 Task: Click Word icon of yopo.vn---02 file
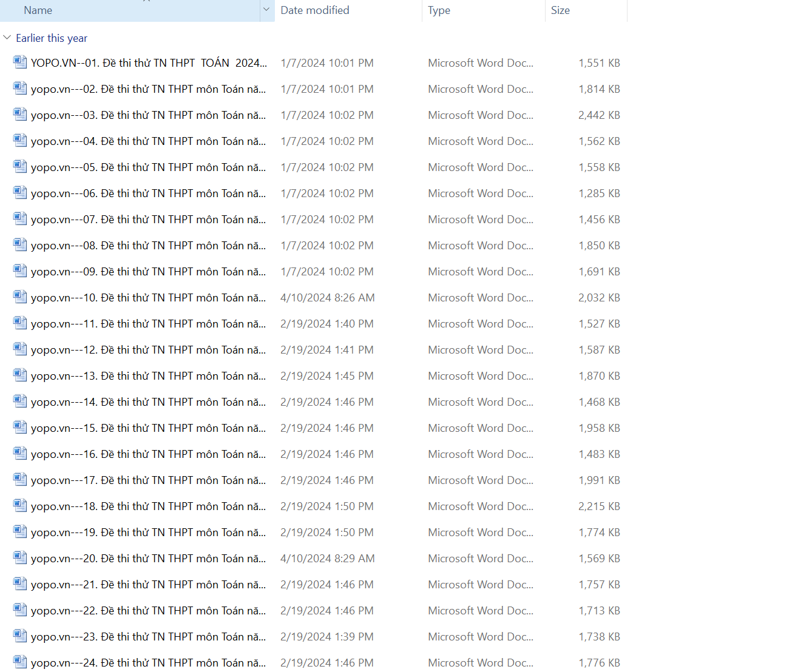click(20, 88)
